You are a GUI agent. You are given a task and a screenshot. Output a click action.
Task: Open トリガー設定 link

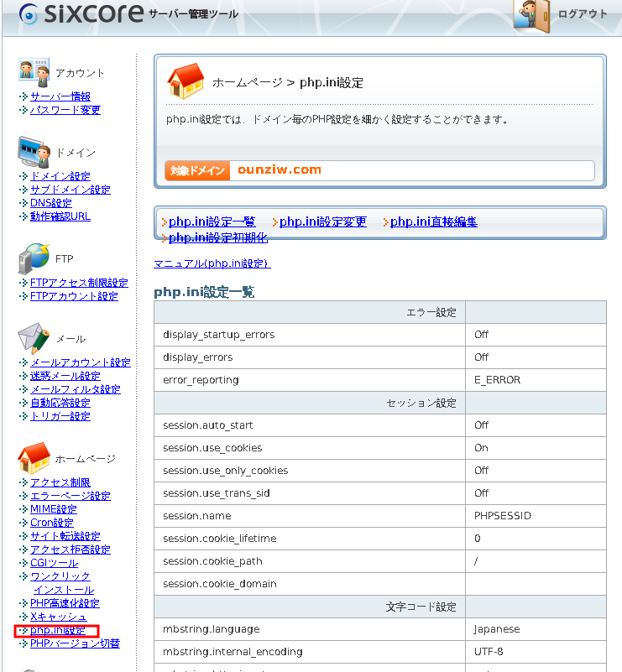pyautogui.click(x=60, y=416)
